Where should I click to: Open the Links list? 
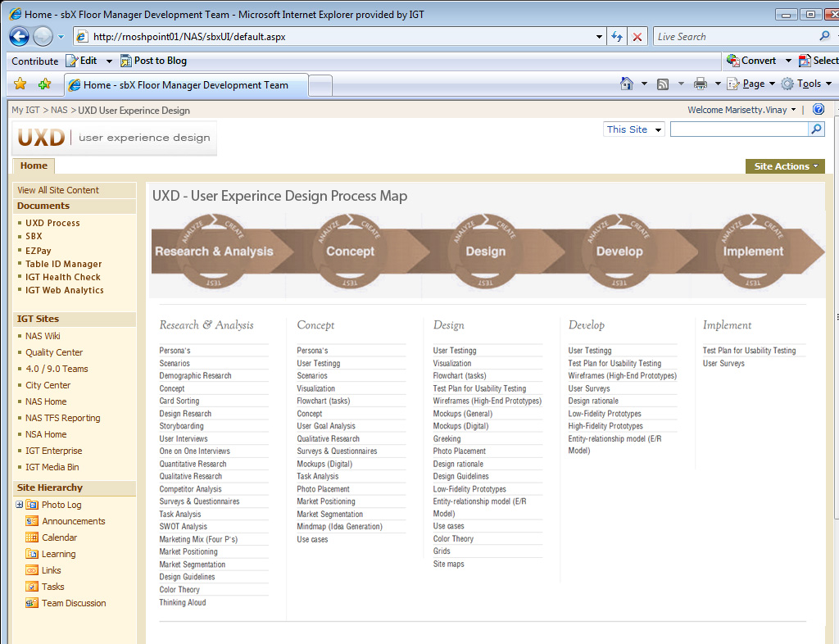(x=52, y=570)
